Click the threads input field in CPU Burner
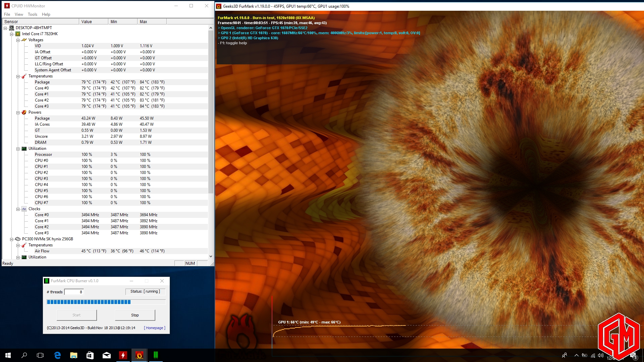This screenshot has width=644, height=362. (74, 292)
